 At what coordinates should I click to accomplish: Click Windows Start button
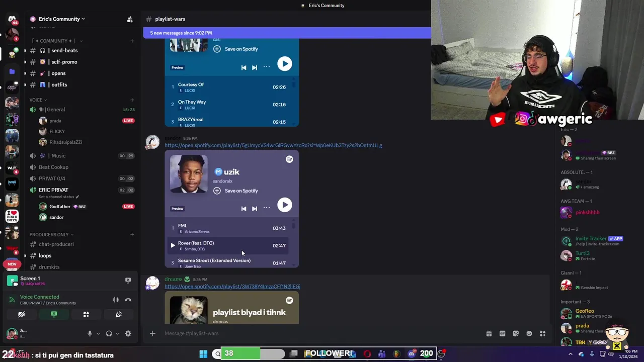[203, 354]
